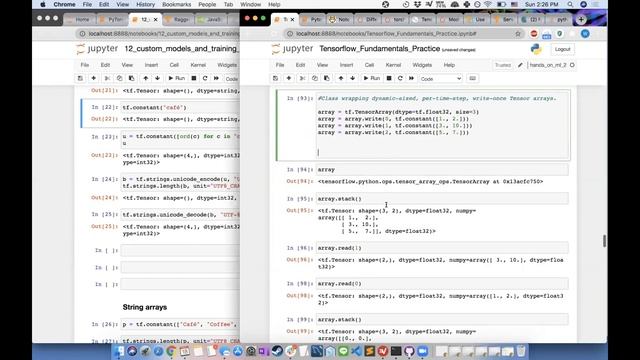Insert cell below in 12_custom_models notebook toolbar
The image size is (640, 360).
93,78
